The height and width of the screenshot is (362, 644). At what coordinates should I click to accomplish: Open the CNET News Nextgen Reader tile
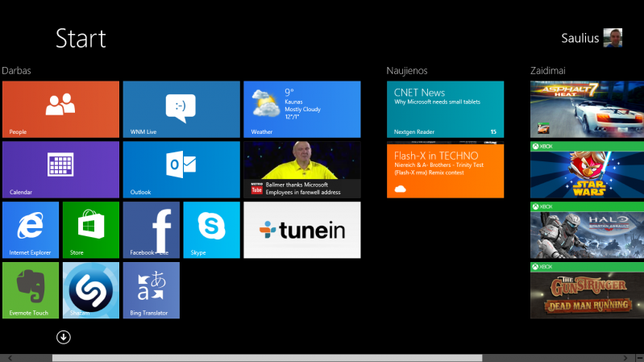pyautogui.click(x=445, y=109)
